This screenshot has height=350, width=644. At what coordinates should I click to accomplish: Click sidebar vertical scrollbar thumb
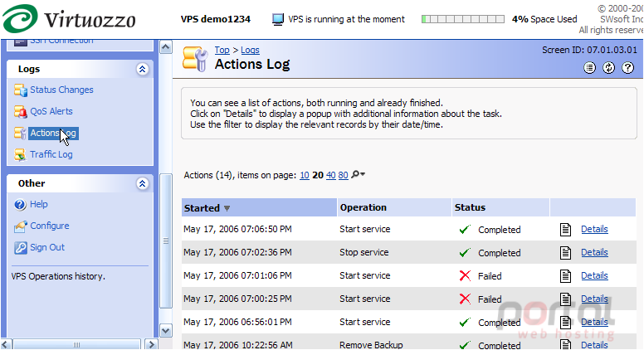coord(165,241)
